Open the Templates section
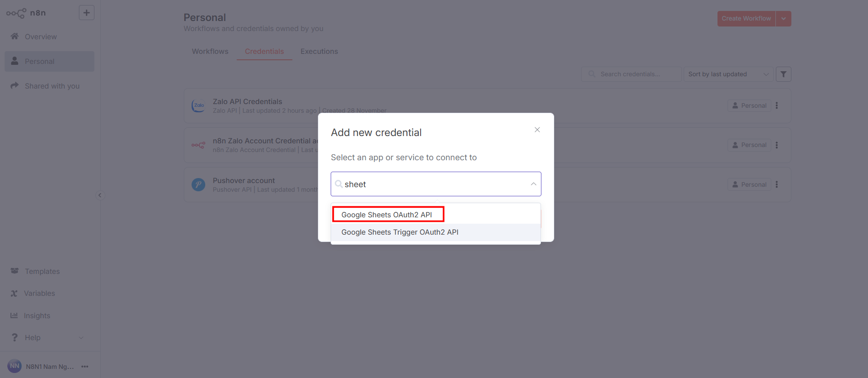 (42, 271)
